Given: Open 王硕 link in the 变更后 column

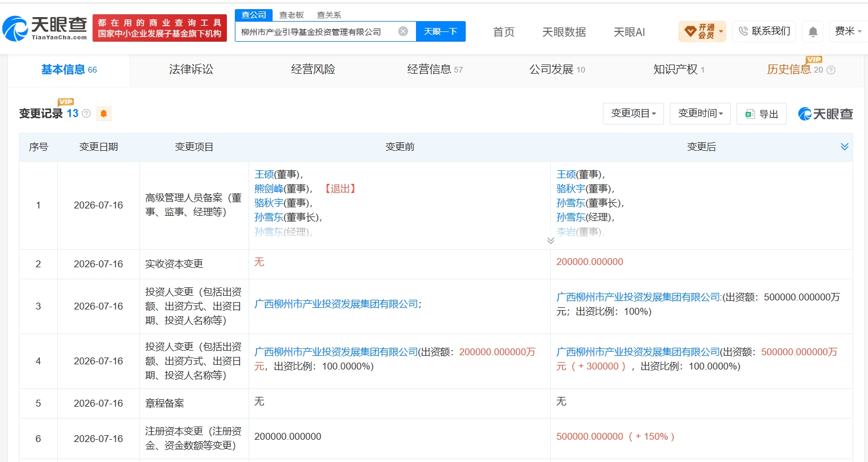Looking at the screenshot, I should click(x=566, y=174).
